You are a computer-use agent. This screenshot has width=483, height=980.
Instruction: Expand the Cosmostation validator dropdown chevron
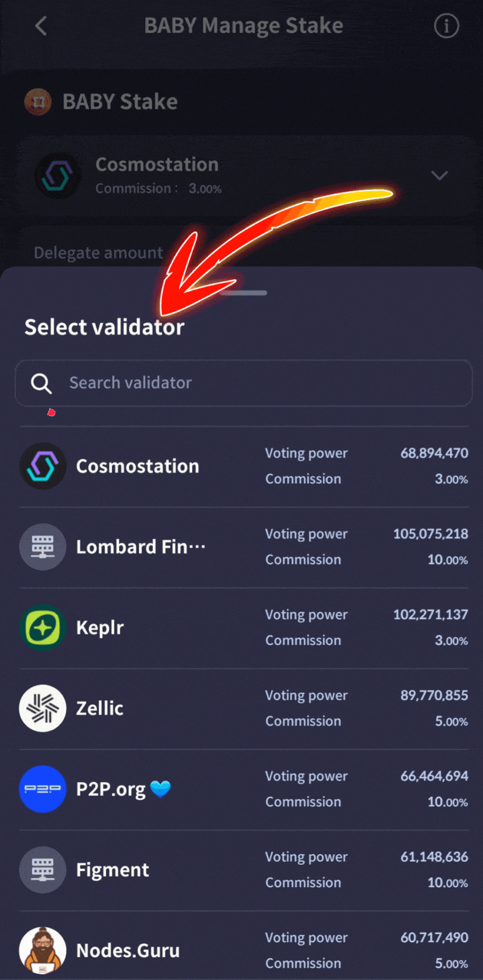(440, 176)
